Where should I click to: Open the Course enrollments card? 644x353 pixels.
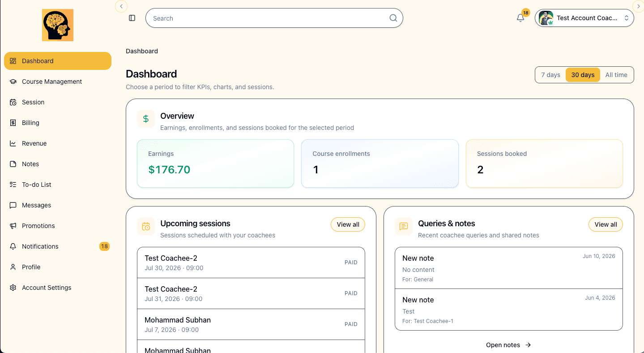point(380,164)
